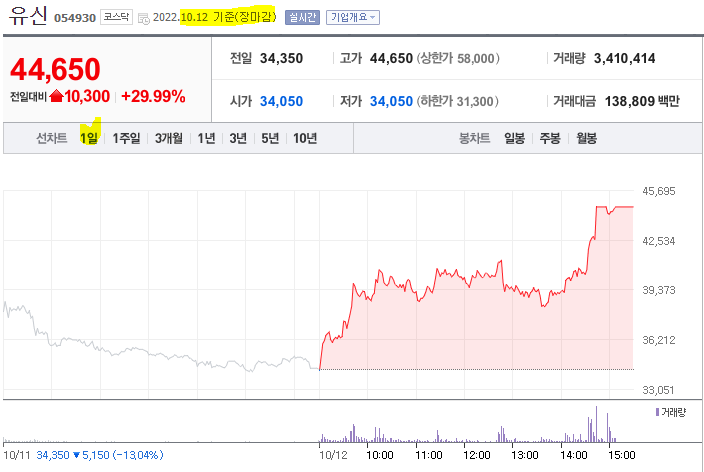
Task: Click the date text 2022.10.12 기준(장마감)
Action: click(x=215, y=17)
